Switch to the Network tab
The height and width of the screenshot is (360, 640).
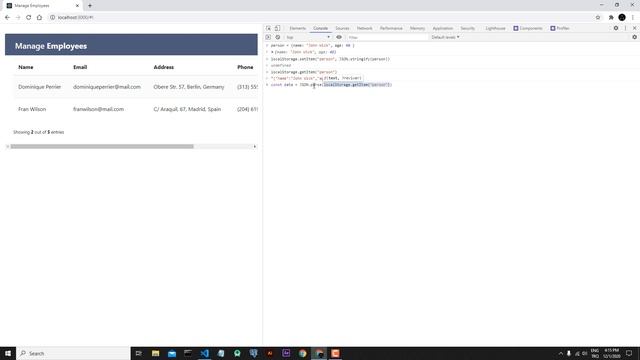[364, 28]
